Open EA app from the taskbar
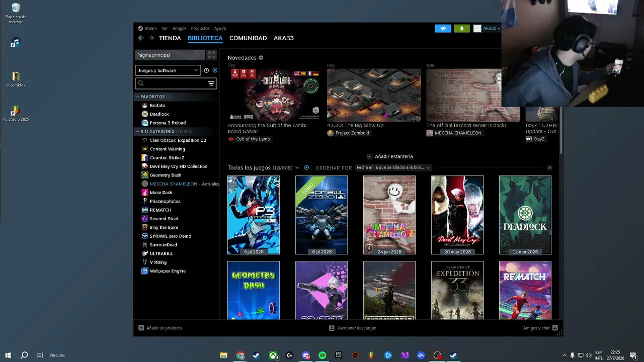The height and width of the screenshot is (362, 644). (x=421, y=355)
